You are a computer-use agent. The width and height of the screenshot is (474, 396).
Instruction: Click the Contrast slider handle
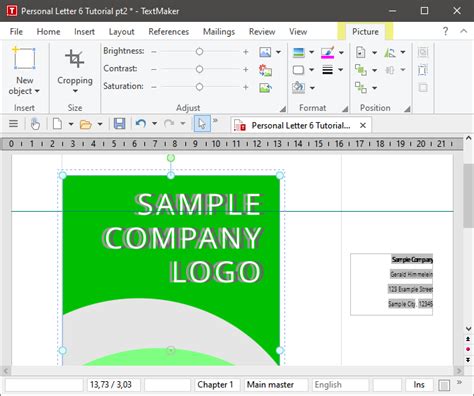pos(199,69)
